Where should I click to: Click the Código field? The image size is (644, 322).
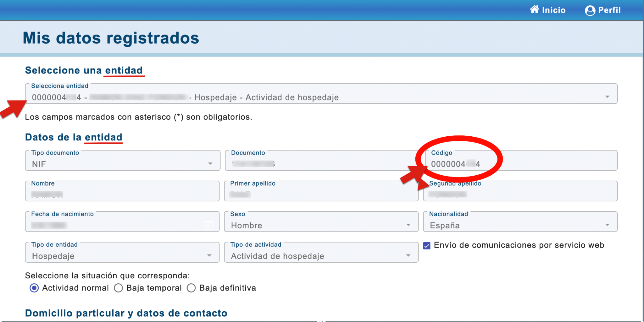click(521, 161)
